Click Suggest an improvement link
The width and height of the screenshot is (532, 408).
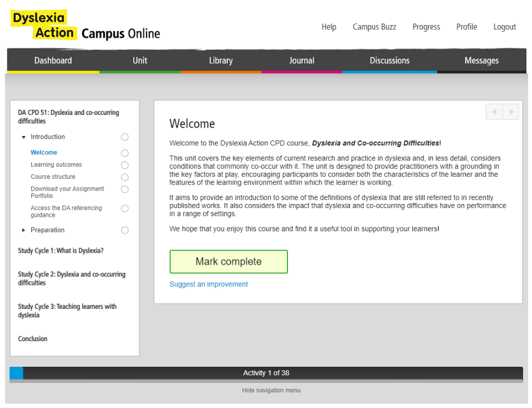point(209,284)
